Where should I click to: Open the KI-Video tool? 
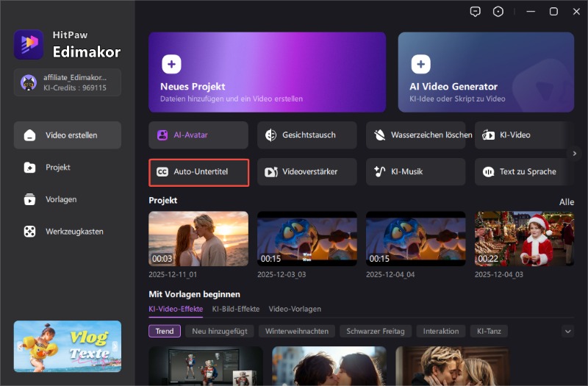click(524, 135)
